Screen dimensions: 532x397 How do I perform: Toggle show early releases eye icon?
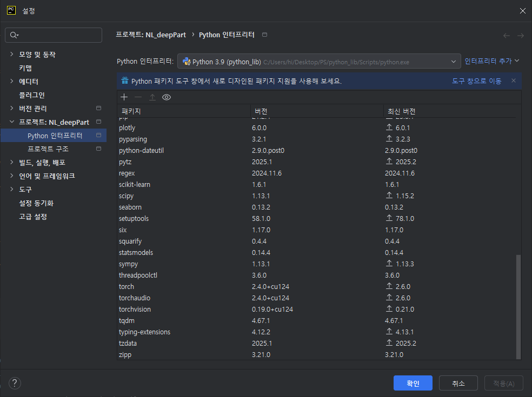[167, 97]
